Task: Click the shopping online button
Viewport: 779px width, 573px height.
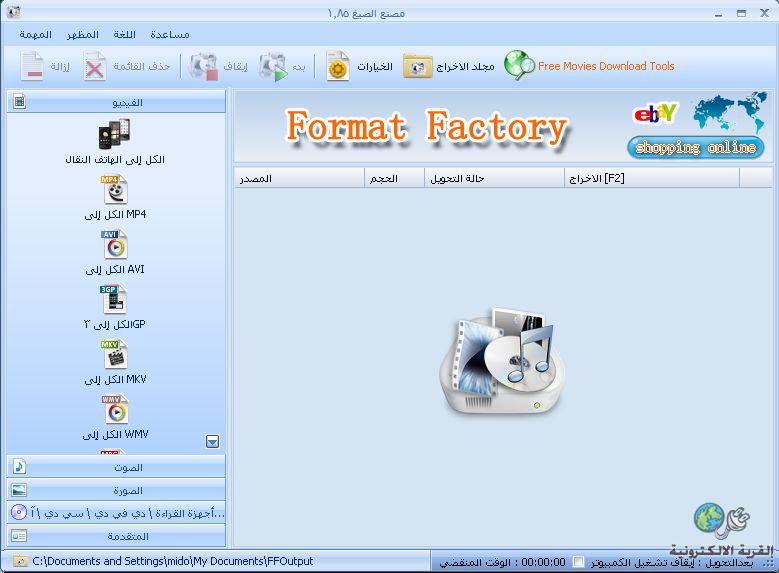Action: 696,147
